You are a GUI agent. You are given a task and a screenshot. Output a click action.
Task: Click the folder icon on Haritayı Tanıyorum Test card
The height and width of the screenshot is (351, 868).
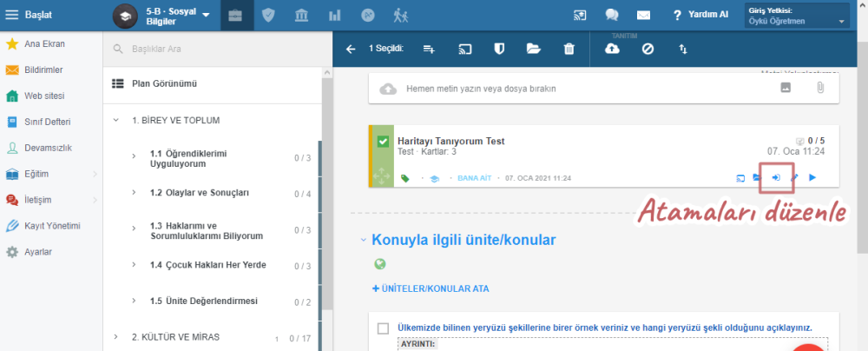(x=757, y=178)
